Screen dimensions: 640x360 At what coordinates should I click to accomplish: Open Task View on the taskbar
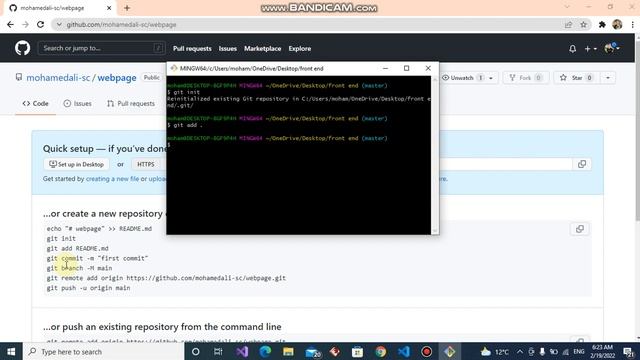click(218, 351)
